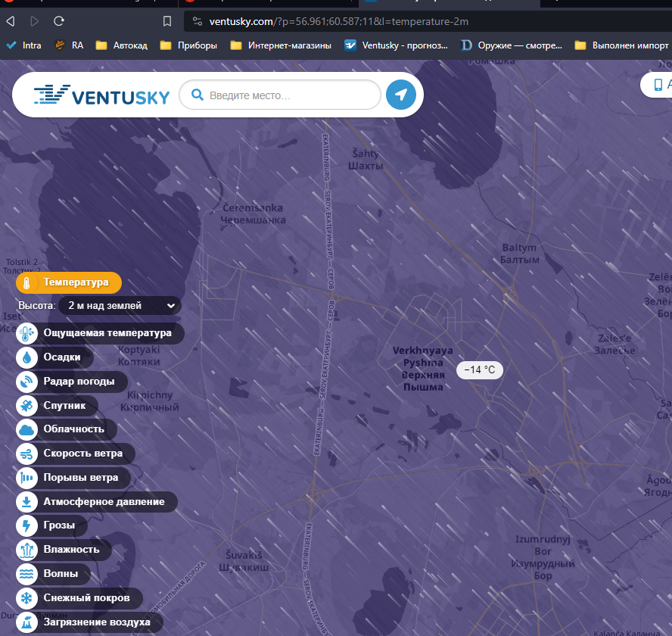The image size is (672, 636).
Task: Click the Šahty Шахты map label
Action: coord(366,160)
